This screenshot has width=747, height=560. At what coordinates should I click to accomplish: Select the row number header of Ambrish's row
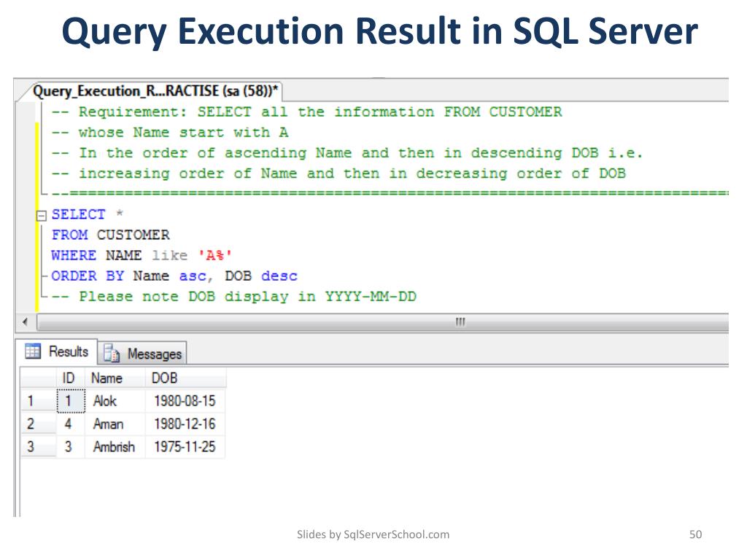pos(39,447)
